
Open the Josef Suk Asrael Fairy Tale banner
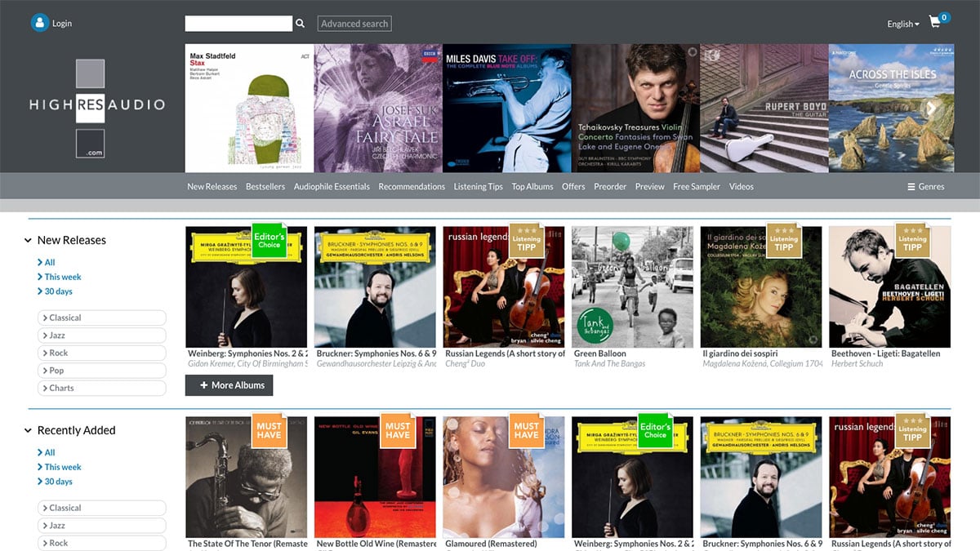378,109
